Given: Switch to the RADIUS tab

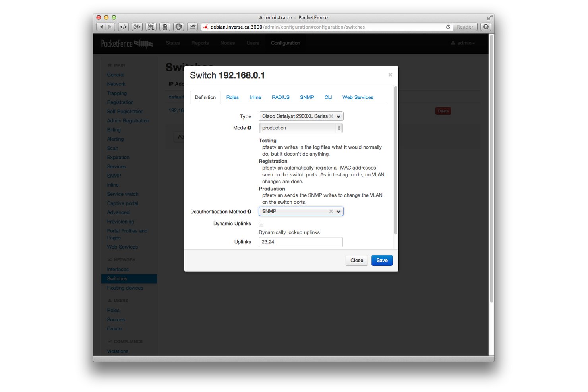Looking at the screenshot, I should [280, 97].
